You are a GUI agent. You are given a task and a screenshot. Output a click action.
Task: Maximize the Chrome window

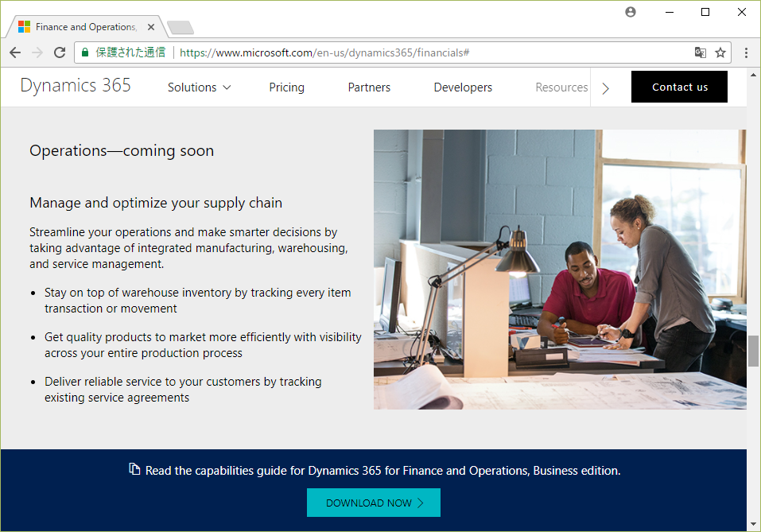705,12
